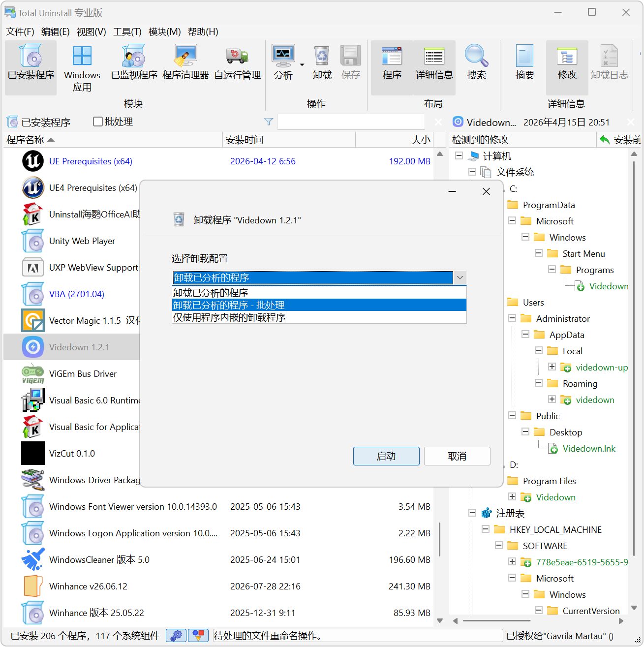Click the shield icon in status bar
The image size is (644, 647).
198,636
